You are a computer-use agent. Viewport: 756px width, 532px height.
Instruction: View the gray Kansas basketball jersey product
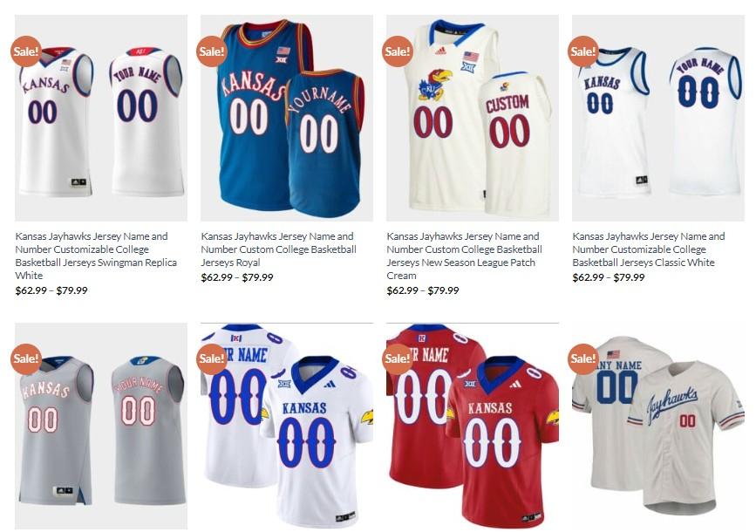coord(101,426)
